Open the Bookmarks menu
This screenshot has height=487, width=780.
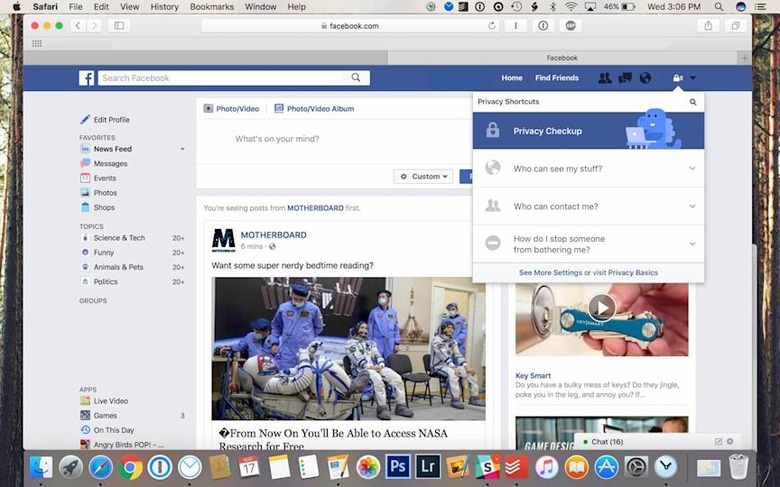(x=212, y=7)
